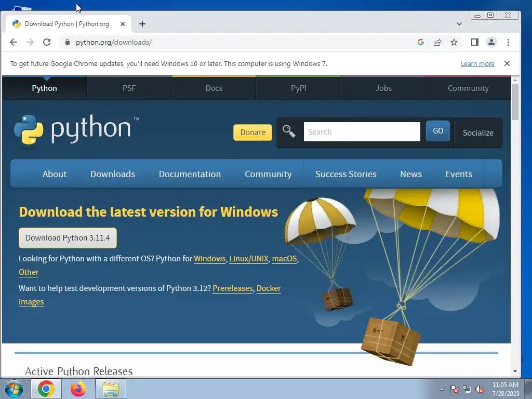Follow the Windows OS link

(210, 259)
